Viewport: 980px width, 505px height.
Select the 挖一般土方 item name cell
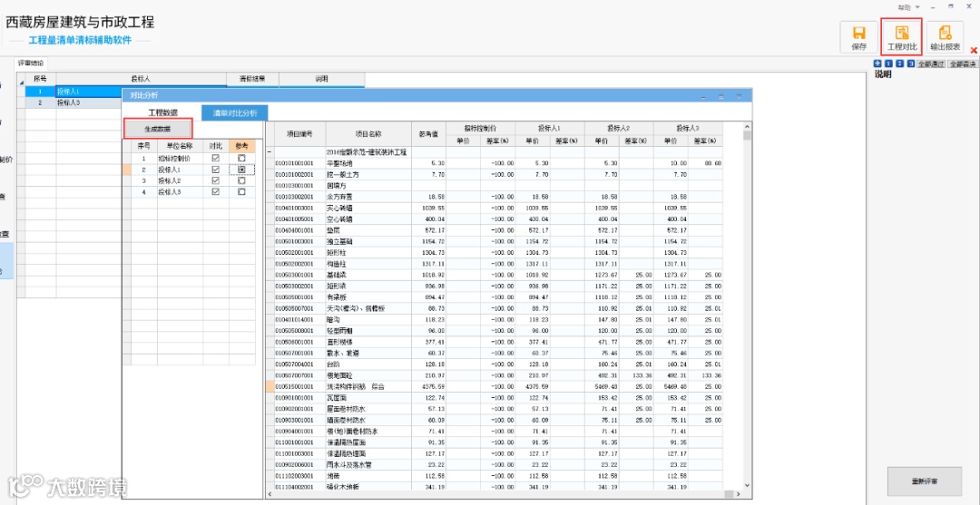click(368, 174)
